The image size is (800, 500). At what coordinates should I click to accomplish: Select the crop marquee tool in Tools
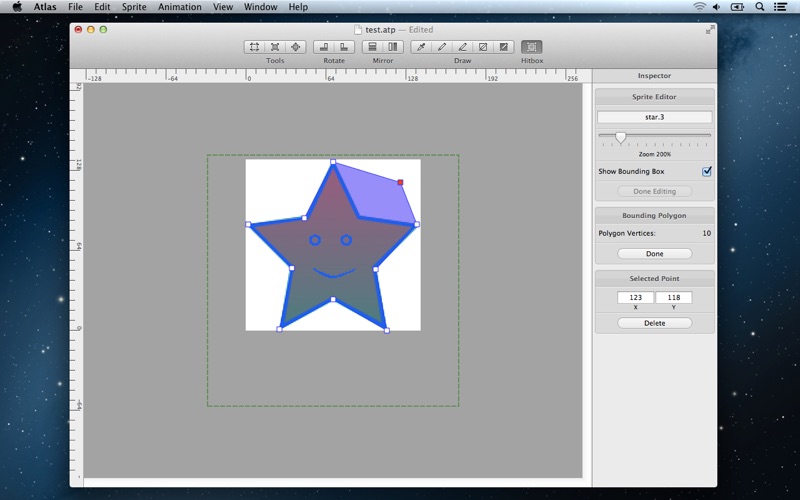[x=254, y=47]
